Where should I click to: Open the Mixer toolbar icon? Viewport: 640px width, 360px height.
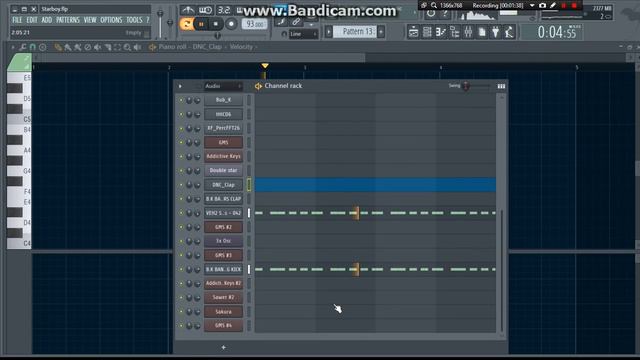pyautogui.click(x=468, y=32)
